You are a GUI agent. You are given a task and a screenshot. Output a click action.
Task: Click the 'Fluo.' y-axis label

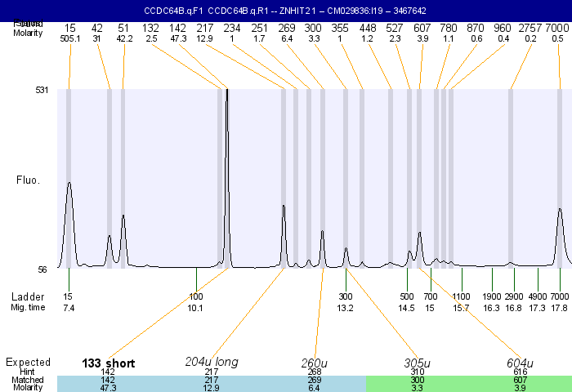pos(29,179)
